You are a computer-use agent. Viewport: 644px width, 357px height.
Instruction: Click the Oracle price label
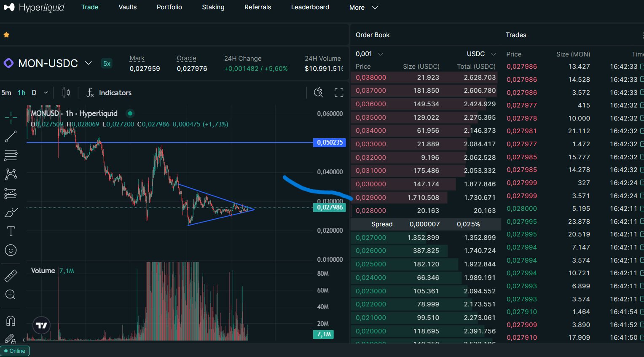click(x=187, y=58)
